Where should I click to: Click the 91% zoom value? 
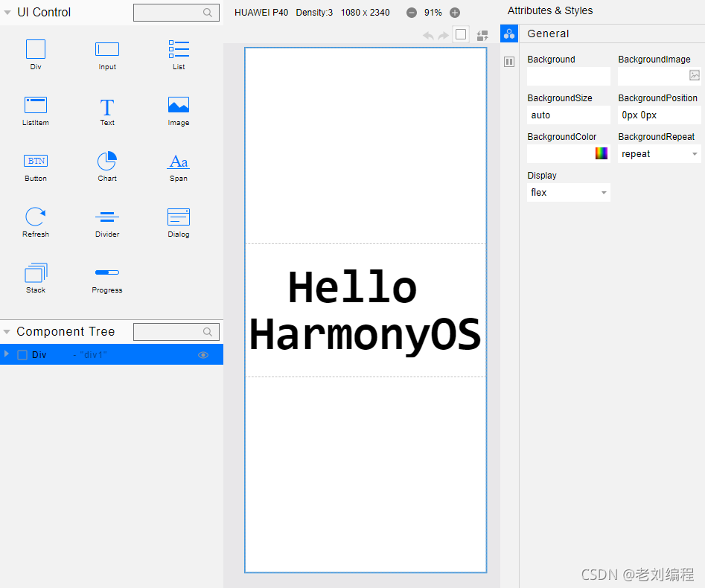tap(433, 13)
